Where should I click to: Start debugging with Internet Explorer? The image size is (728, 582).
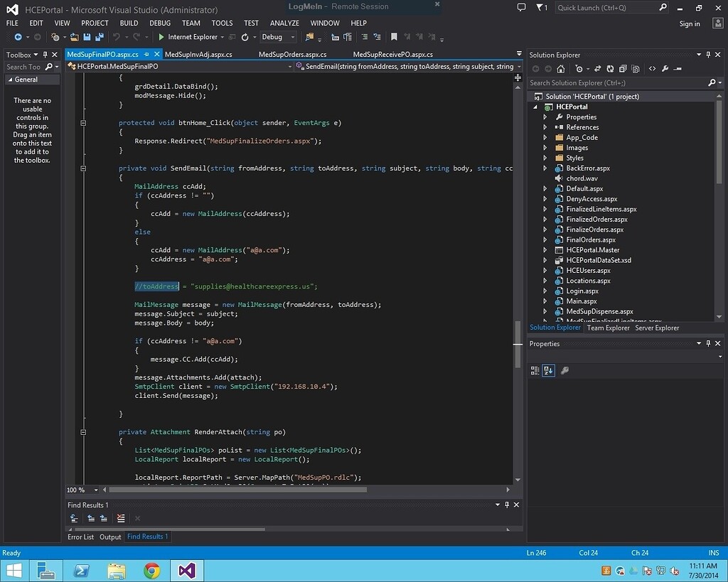pos(161,37)
